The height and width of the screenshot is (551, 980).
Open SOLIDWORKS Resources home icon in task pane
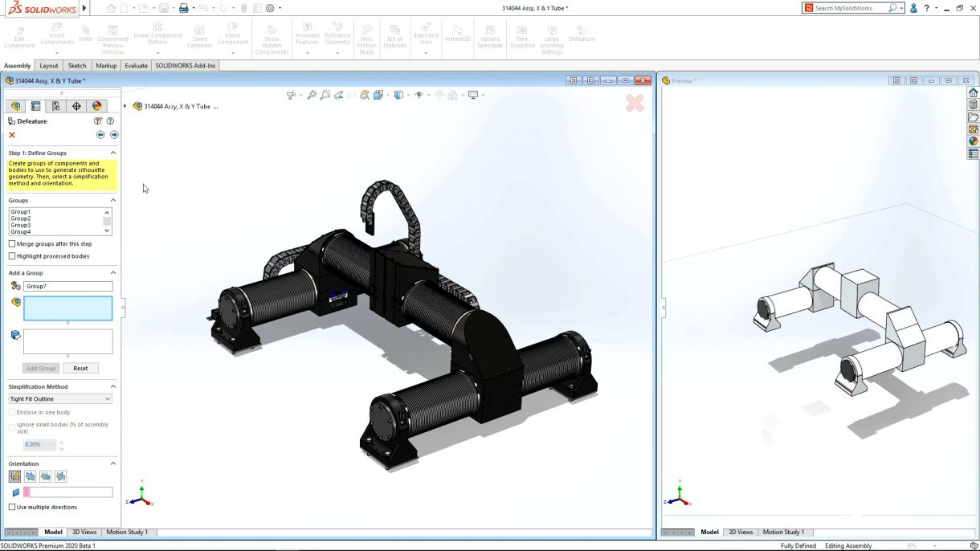click(973, 92)
